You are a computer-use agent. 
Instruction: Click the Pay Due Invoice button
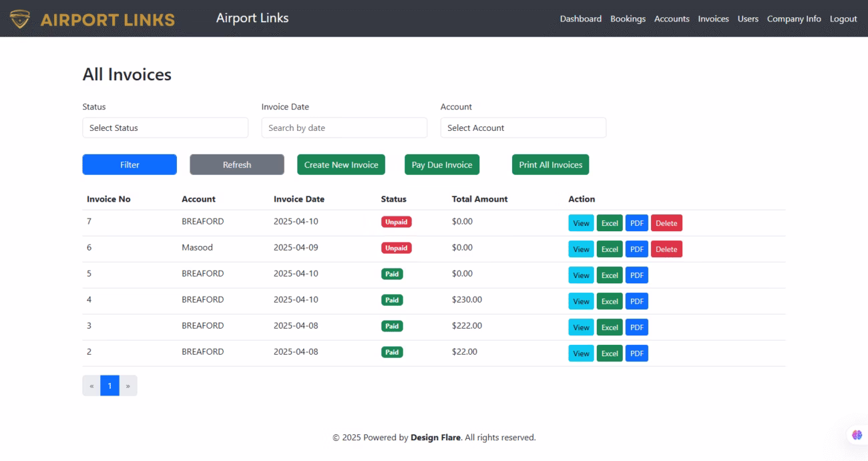click(441, 165)
